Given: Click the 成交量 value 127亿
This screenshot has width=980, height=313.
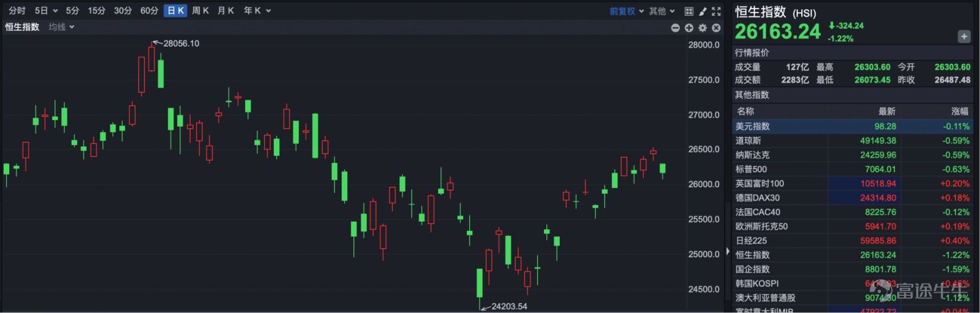Looking at the screenshot, I should coord(797,67).
